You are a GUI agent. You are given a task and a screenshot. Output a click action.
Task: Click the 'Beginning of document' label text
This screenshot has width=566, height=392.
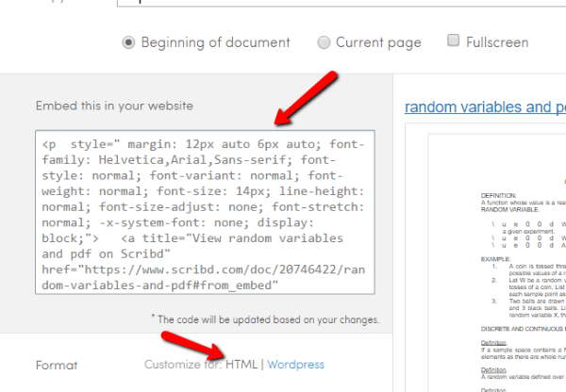click(x=215, y=42)
